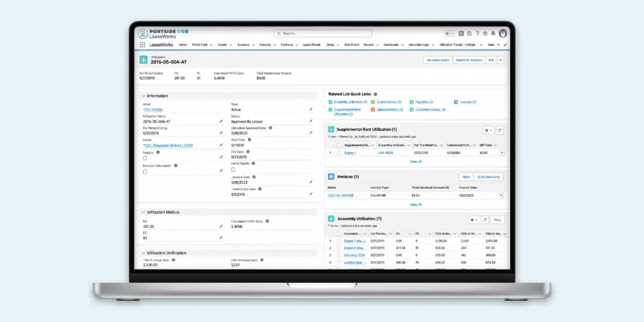Refresh the Assembly Utilization list

(485, 219)
